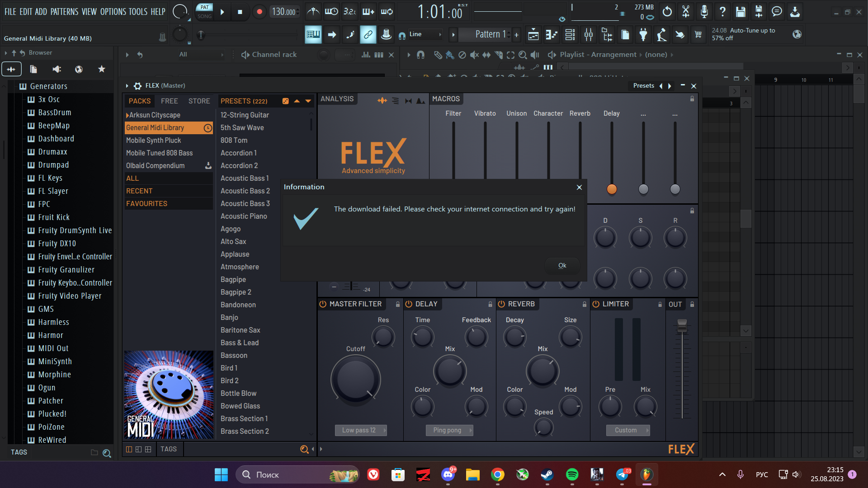Open the Custom limiter mode dropdown

(628, 431)
